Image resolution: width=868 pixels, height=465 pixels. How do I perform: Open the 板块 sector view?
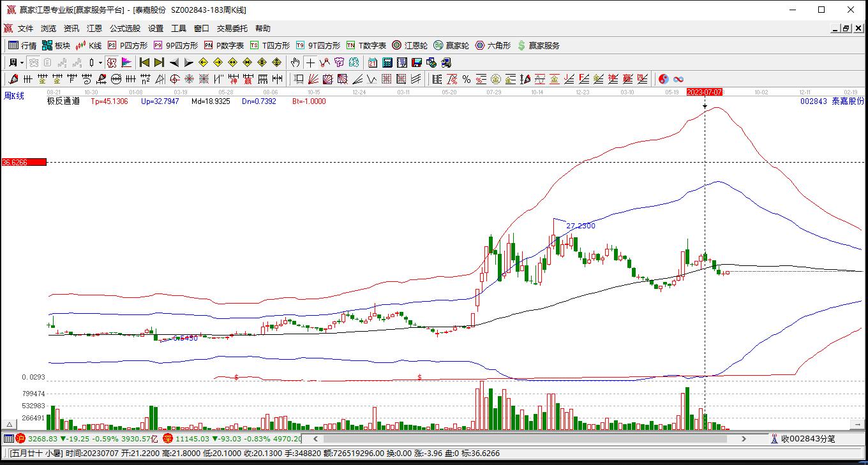56,45
